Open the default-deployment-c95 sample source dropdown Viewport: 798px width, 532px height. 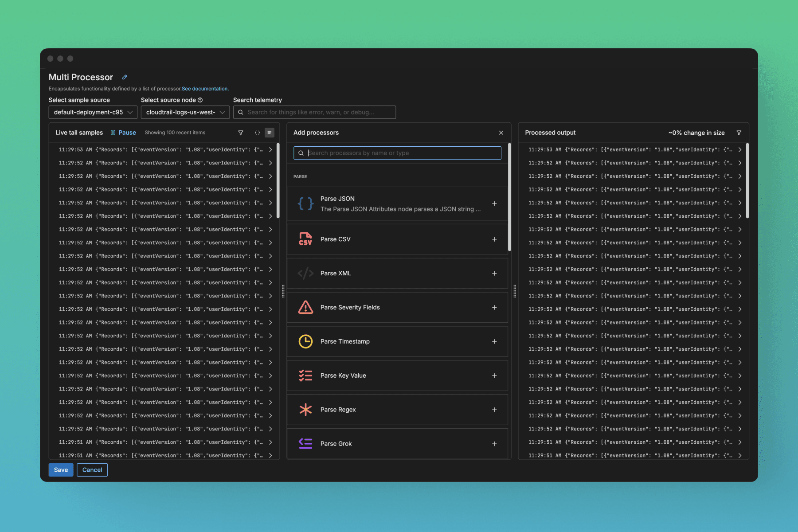tap(93, 112)
